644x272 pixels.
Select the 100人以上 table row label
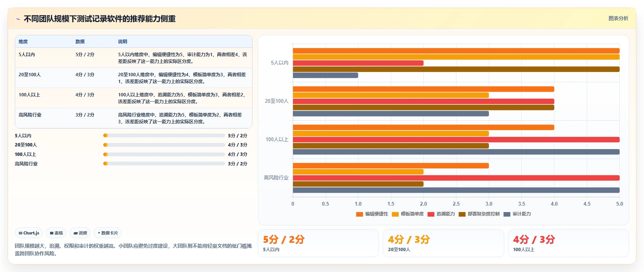[x=29, y=95]
